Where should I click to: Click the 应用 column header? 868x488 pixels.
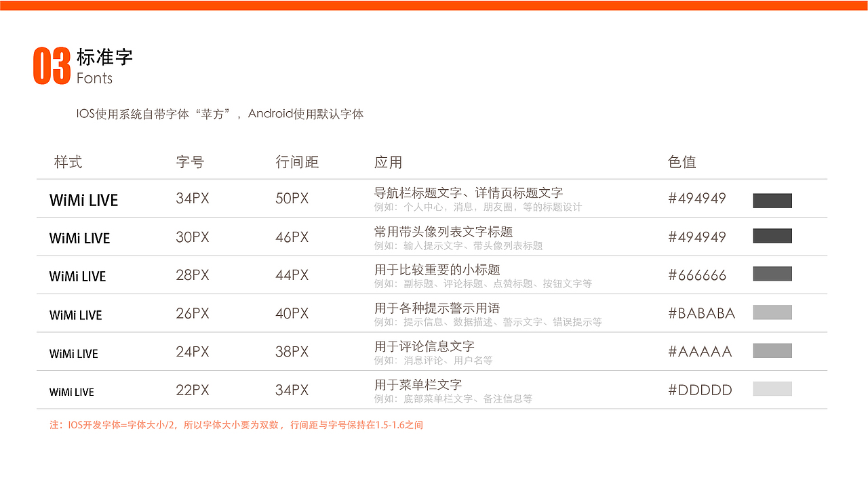pyautogui.click(x=388, y=162)
